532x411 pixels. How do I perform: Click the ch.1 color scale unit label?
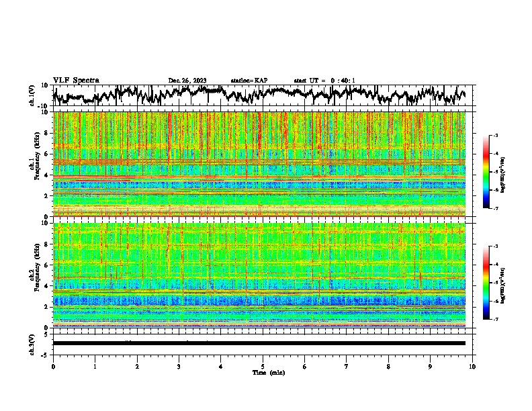click(x=503, y=175)
